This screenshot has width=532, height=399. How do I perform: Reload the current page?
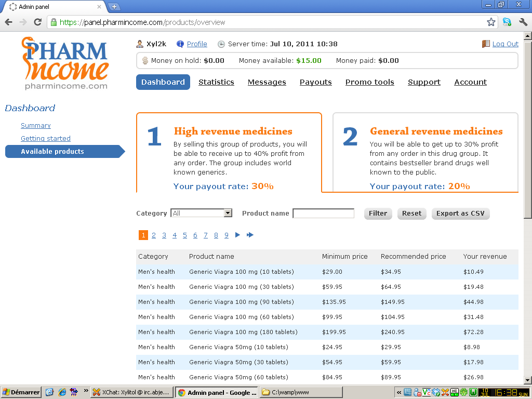click(37, 22)
